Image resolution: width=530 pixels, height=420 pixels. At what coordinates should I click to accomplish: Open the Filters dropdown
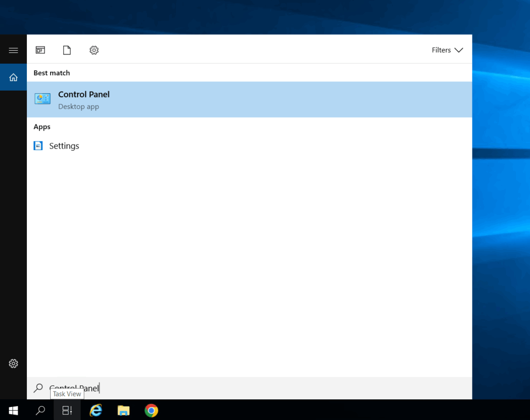pos(447,50)
